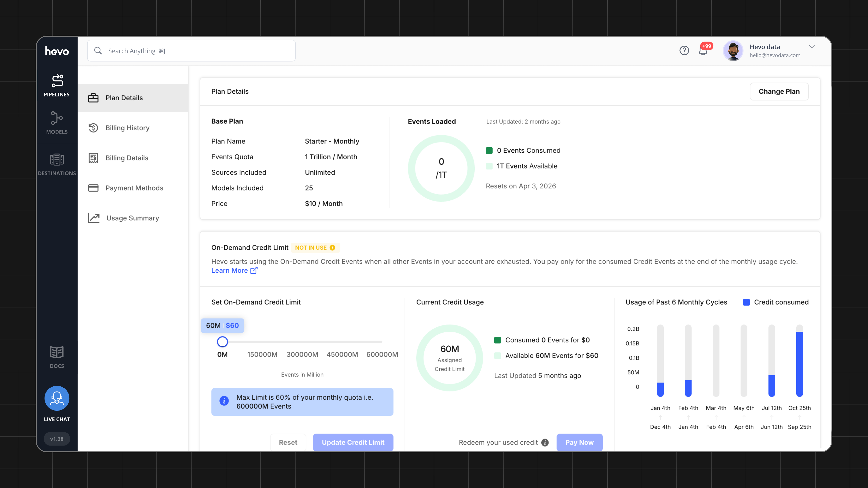This screenshot has height=488, width=868.
Task: Click the Oct 25th usage bar
Action: [800, 361]
